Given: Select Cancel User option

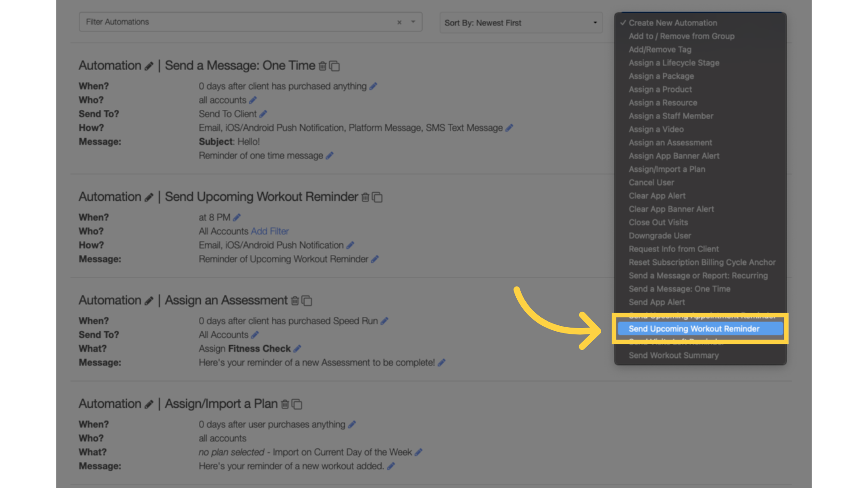Looking at the screenshot, I should tap(700, 183).
